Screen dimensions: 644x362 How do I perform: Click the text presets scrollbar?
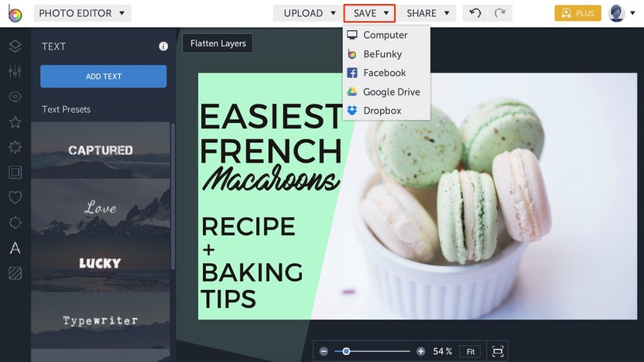[173, 196]
